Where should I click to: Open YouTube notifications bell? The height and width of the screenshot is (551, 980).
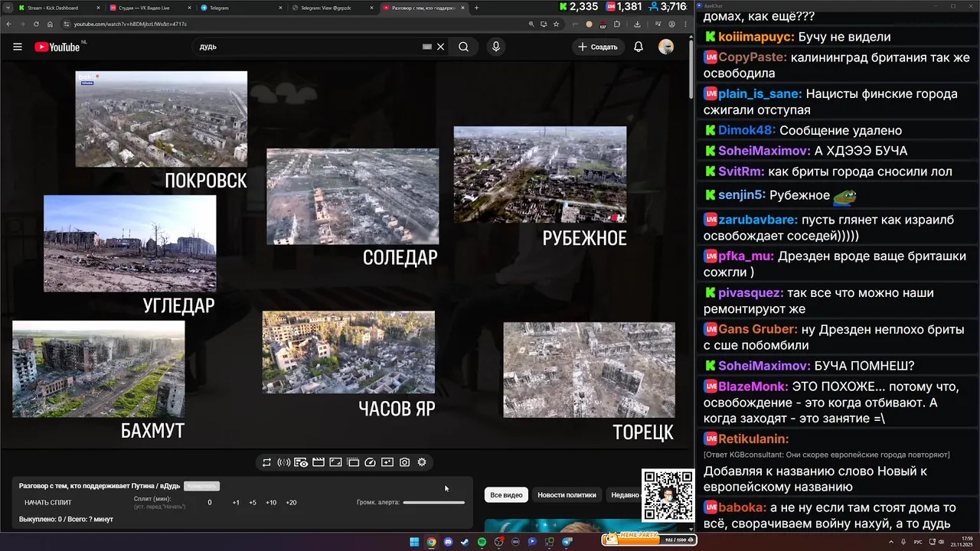638,47
